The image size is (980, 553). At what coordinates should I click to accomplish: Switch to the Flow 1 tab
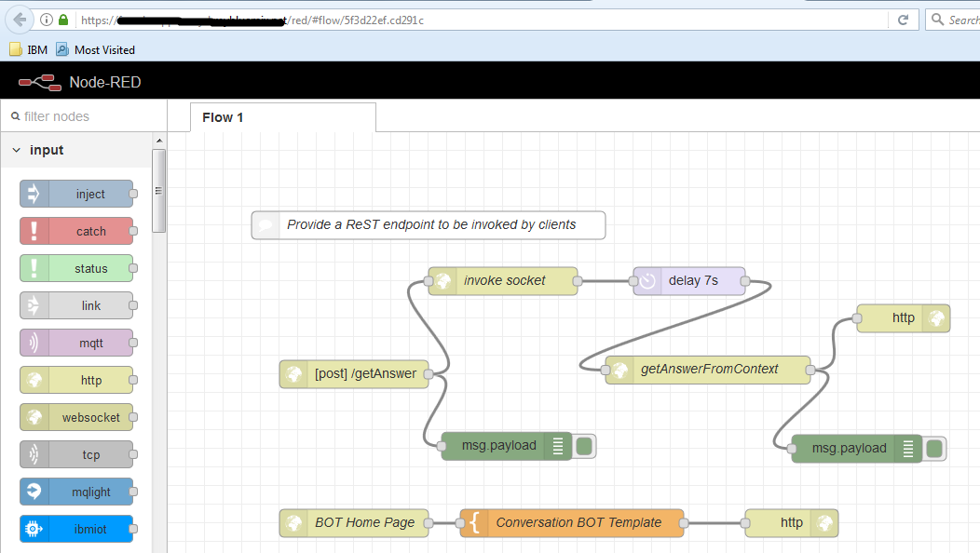point(283,117)
